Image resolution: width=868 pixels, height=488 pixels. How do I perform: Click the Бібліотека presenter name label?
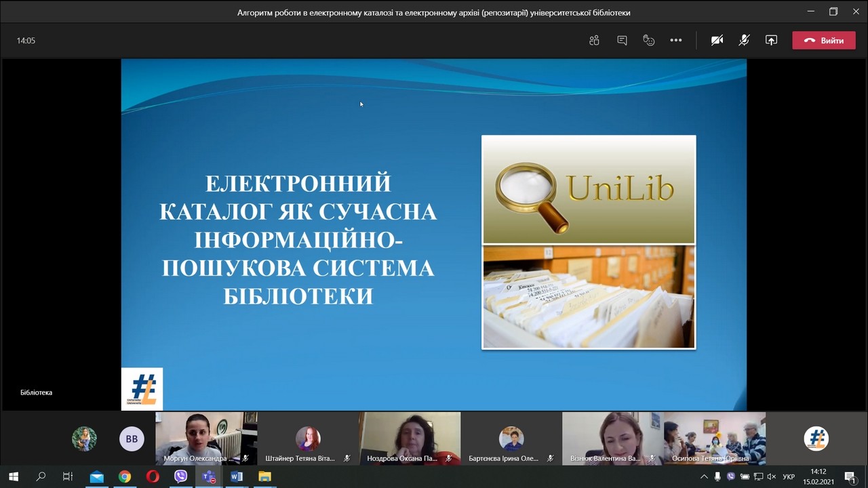click(x=37, y=392)
